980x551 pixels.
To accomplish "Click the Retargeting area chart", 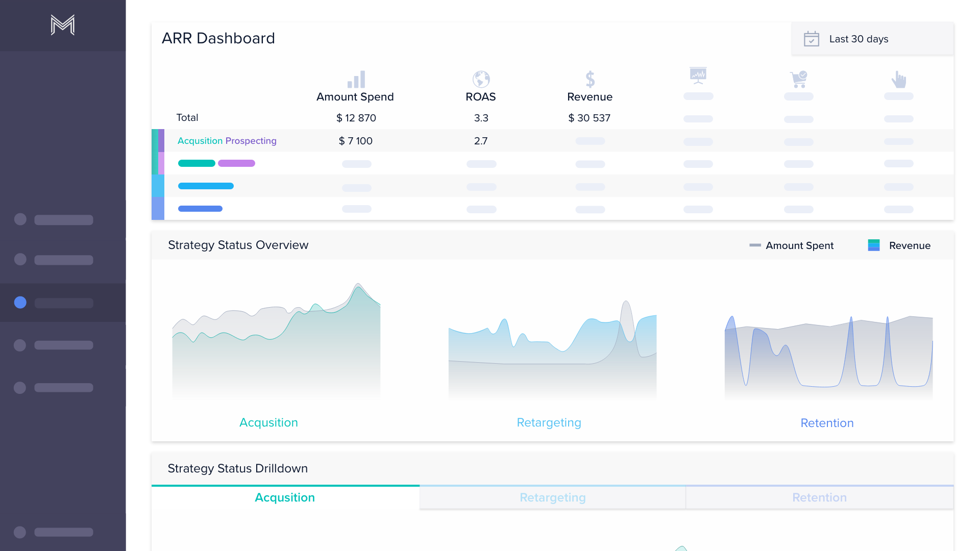I will [552, 352].
